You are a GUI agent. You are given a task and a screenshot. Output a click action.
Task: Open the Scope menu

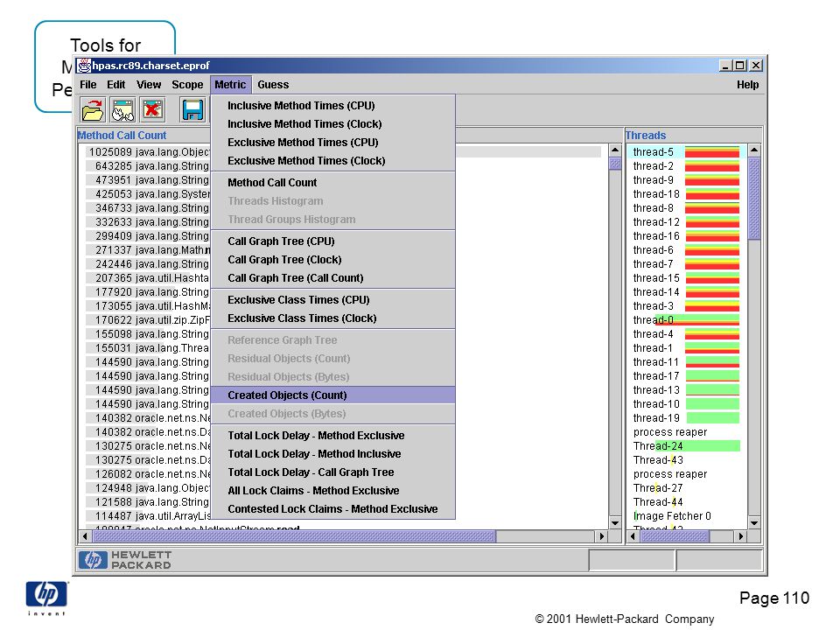point(187,85)
